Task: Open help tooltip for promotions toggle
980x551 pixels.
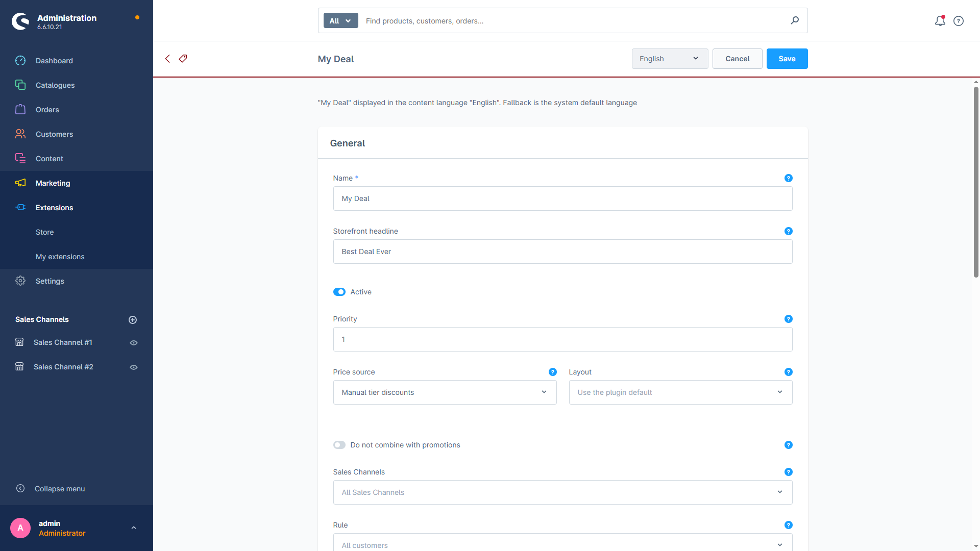Action: (788, 445)
